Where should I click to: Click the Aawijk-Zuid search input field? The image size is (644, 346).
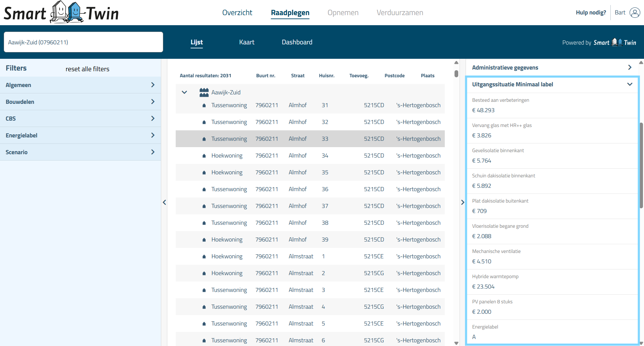point(83,42)
